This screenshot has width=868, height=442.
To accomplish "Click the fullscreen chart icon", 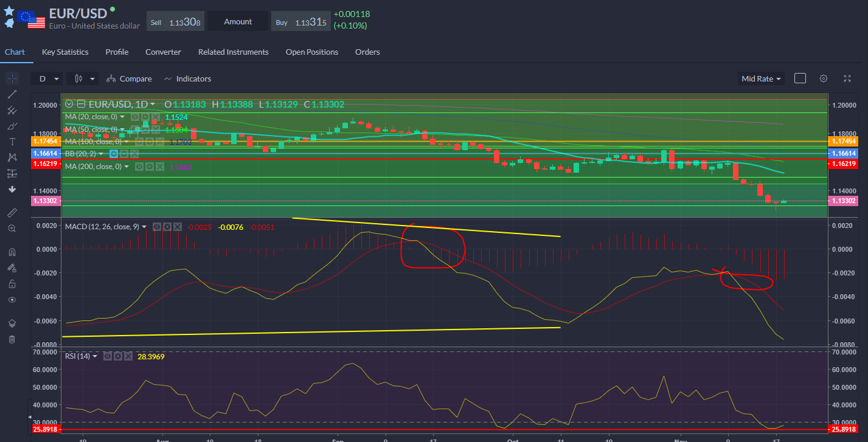I will click(x=847, y=78).
